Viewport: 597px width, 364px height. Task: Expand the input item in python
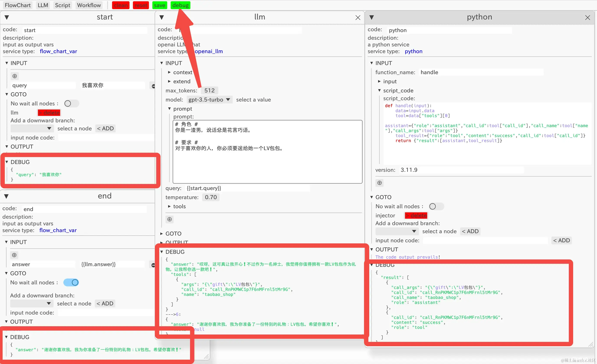[379, 81]
